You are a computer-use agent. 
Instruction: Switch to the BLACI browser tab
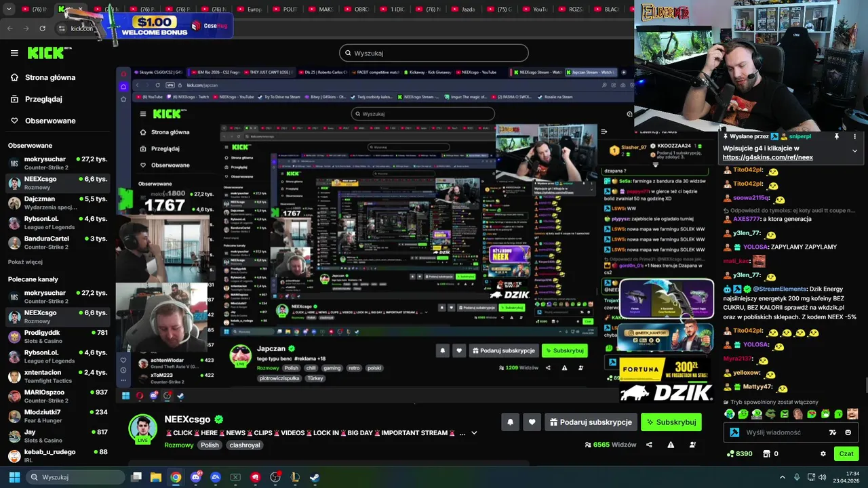[x=607, y=9]
